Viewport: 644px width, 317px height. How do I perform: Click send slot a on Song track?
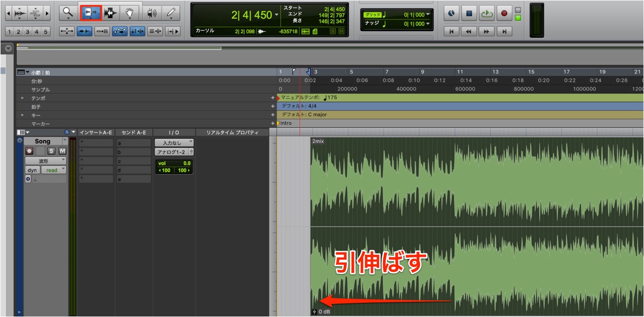pos(134,143)
